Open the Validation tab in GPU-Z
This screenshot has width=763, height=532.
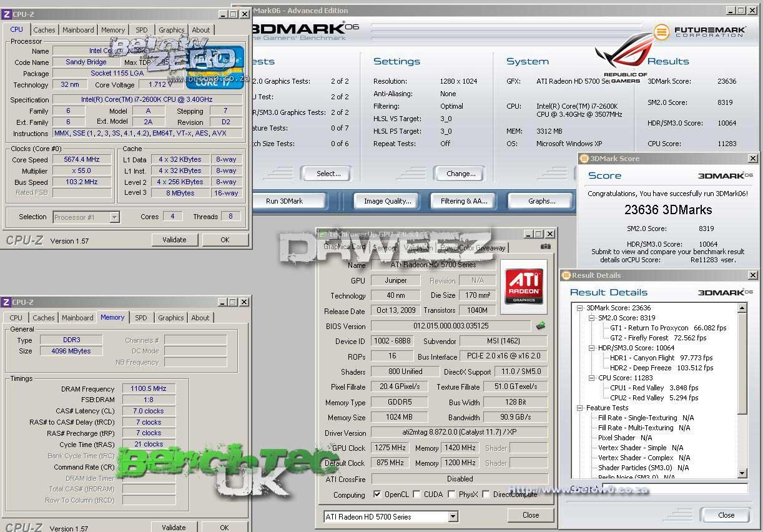click(418, 248)
